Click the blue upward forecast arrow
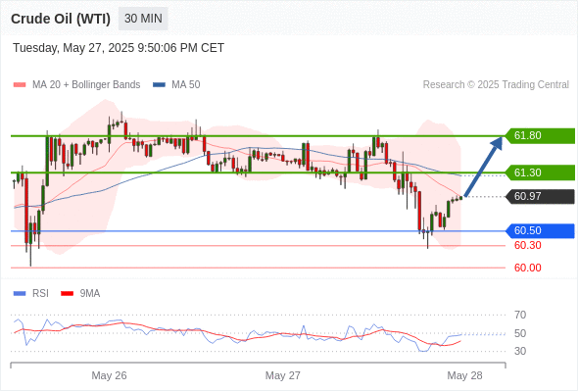 pos(483,167)
